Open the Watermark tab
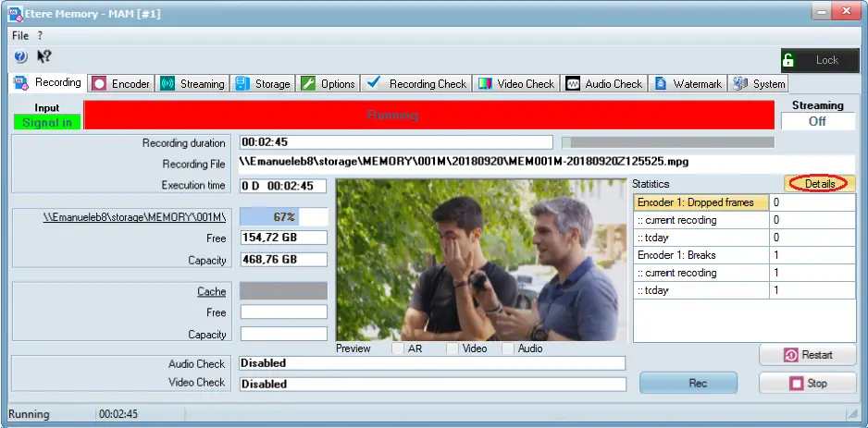The height and width of the screenshot is (428, 868). (688, 84)
